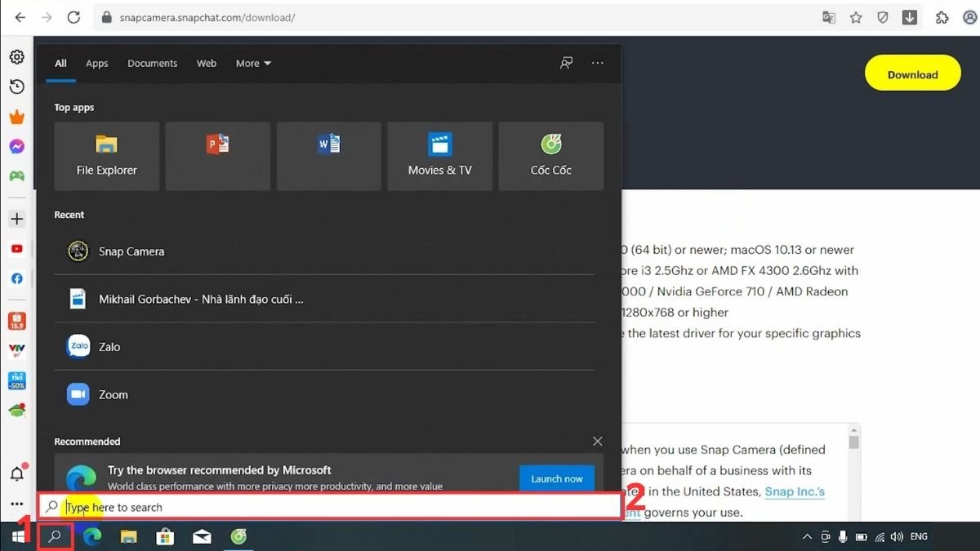Expand the More dropdown in search panel
Screen dimensions: 980x551
[x=253, y=64]
